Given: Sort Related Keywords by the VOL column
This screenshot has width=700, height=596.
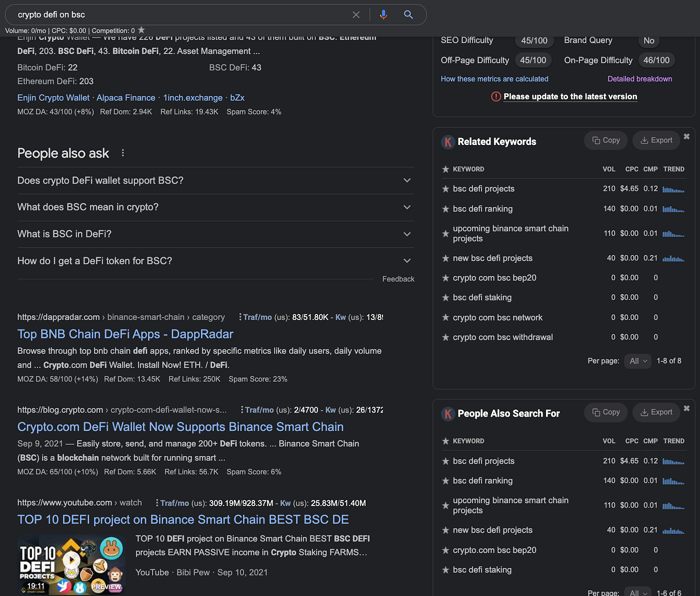Looking at the screenshot, I should pos(609,169).
